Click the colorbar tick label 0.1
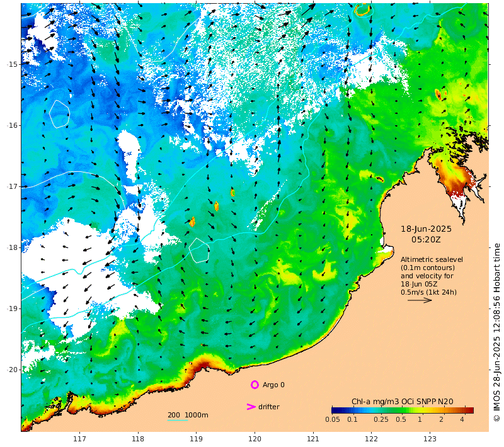Viewport: 504px width, 447px height. coord(352,419)
